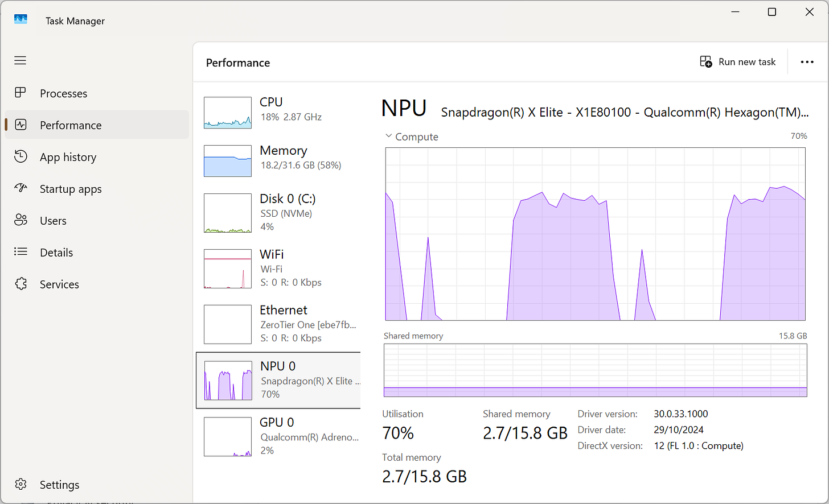The height and width of the screenshot is (504, 829).
Task: Click the Shared memory usage graph
Action: [595, 370]
